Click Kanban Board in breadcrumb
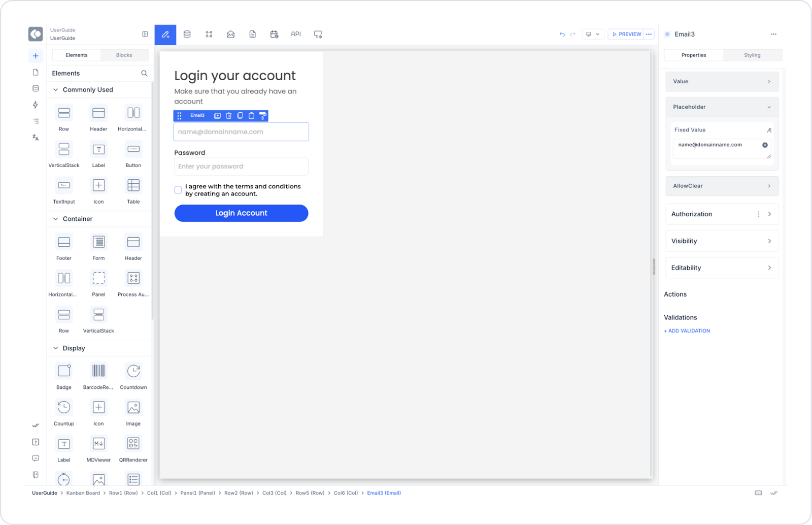 pyautogui.click(x=83, y=494)
